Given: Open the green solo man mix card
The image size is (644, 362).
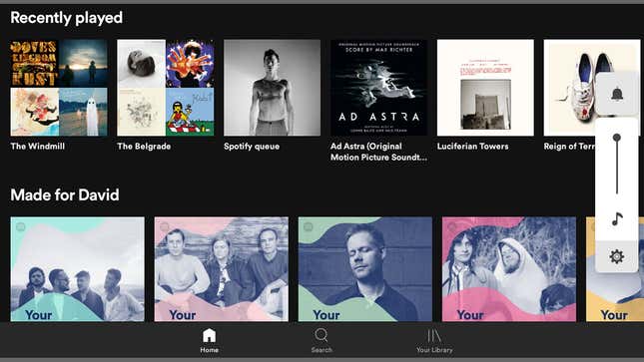Looking at the screenshot, I should coord(365,269).
